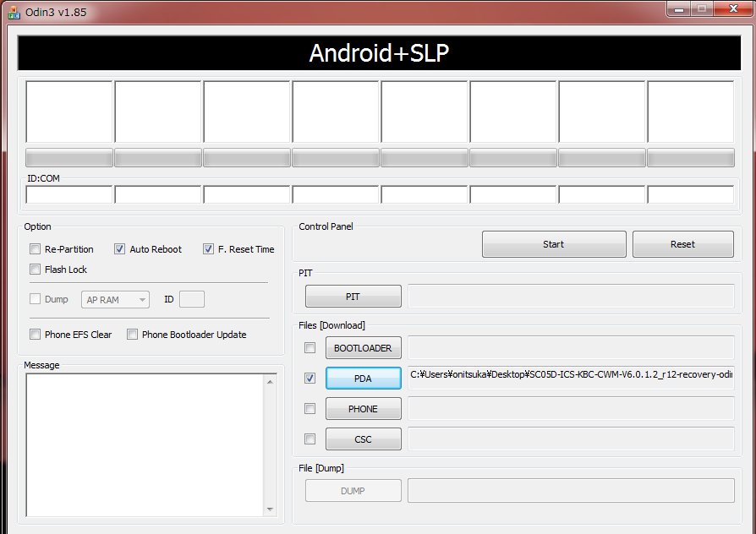Tick the PHONE file checkbox
Viewport: 756px width, 534px height.
coord(310,409)
